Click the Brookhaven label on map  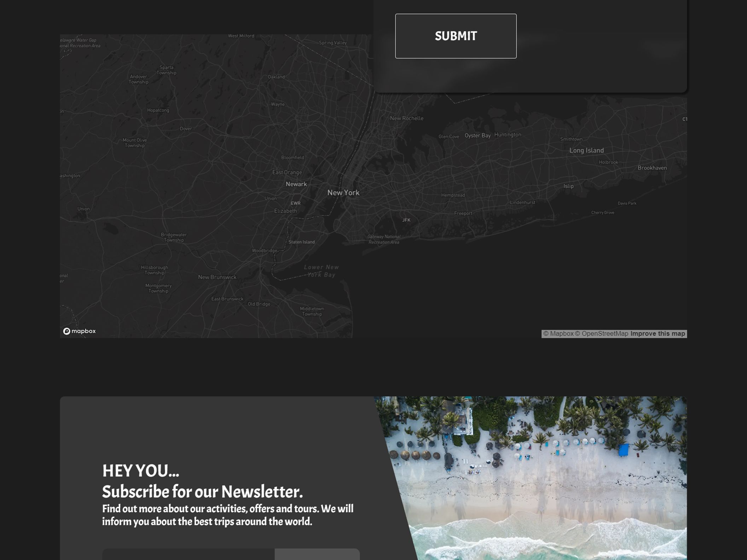click(x=652, y=168)
